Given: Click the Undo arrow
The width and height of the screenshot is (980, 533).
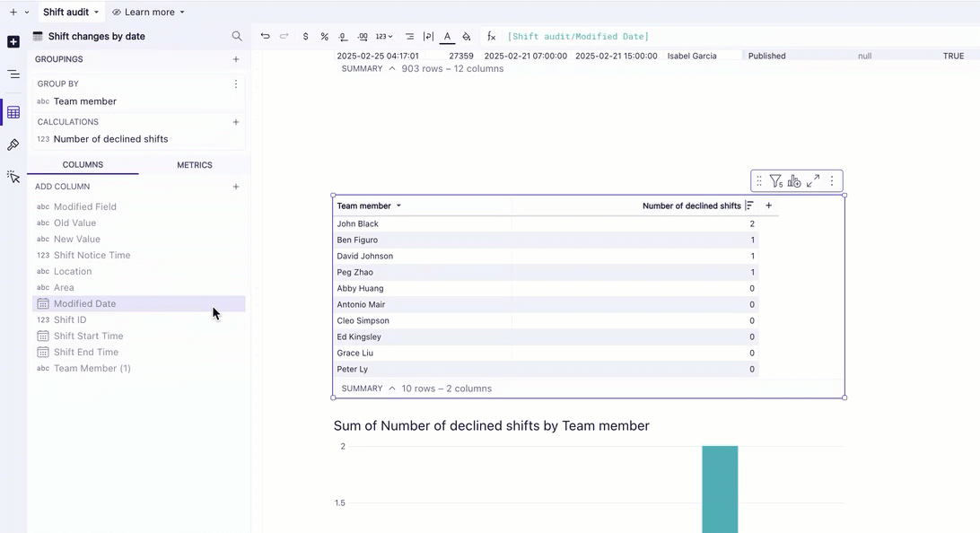Looking at the screenshot, I should (265, 36).
